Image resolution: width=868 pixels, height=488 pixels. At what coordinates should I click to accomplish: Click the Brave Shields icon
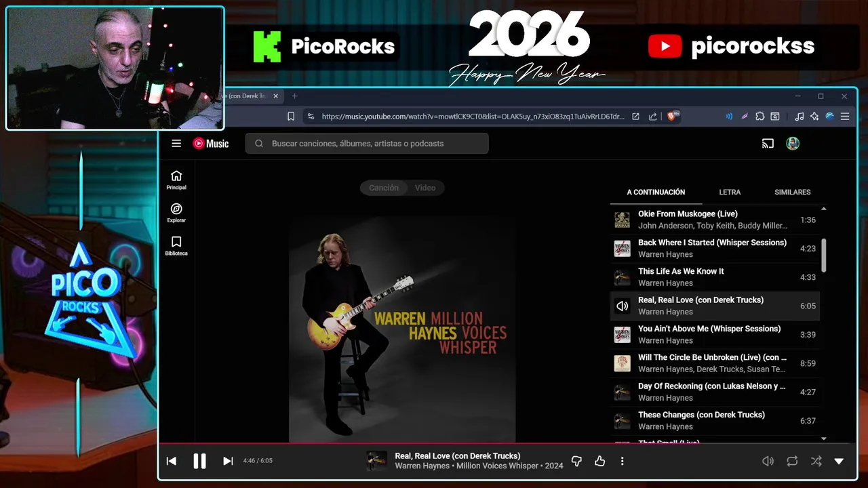click(673, 116)
